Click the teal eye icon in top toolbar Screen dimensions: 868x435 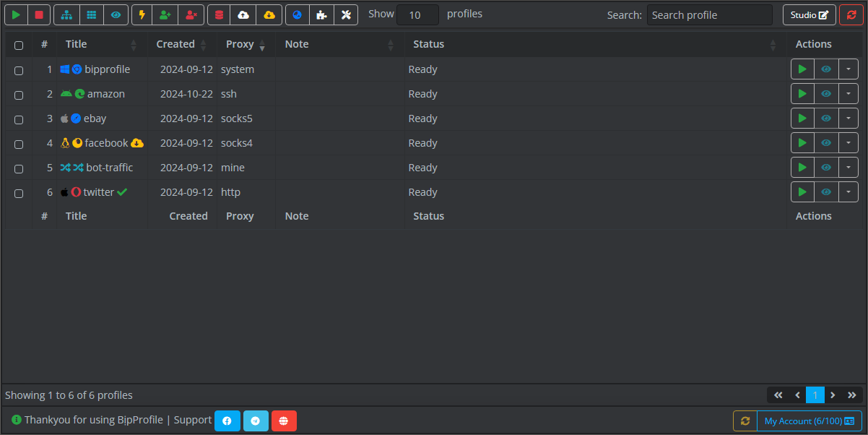(116, 14)
